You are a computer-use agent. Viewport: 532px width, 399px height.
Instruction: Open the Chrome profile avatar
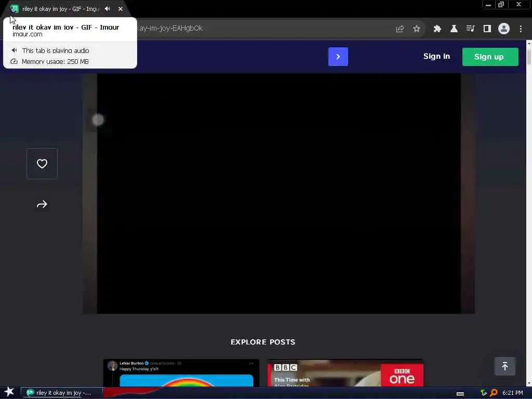[x=504, y=29]
